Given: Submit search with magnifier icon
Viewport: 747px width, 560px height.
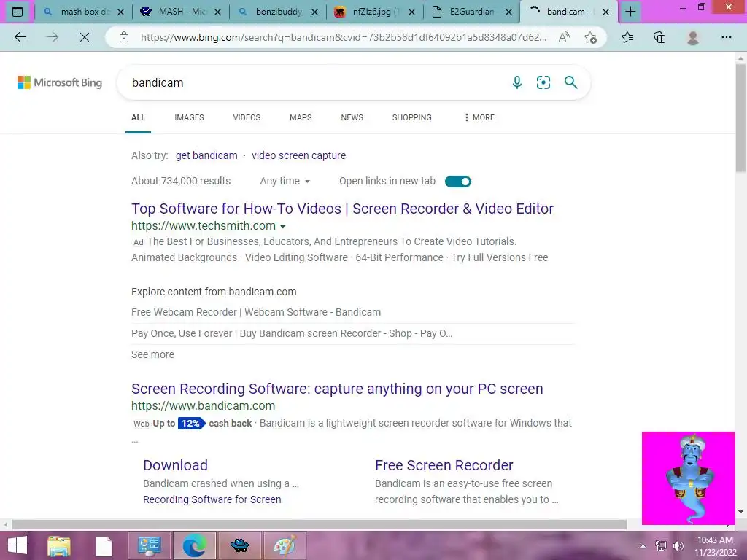Looking at the screenshot, I should click(x=570, y=82).
